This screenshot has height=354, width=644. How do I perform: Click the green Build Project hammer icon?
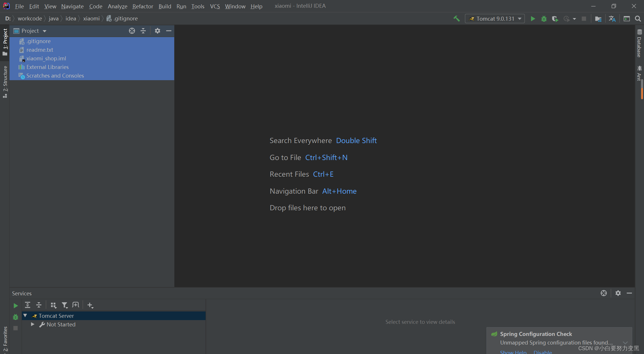(457, 19)
